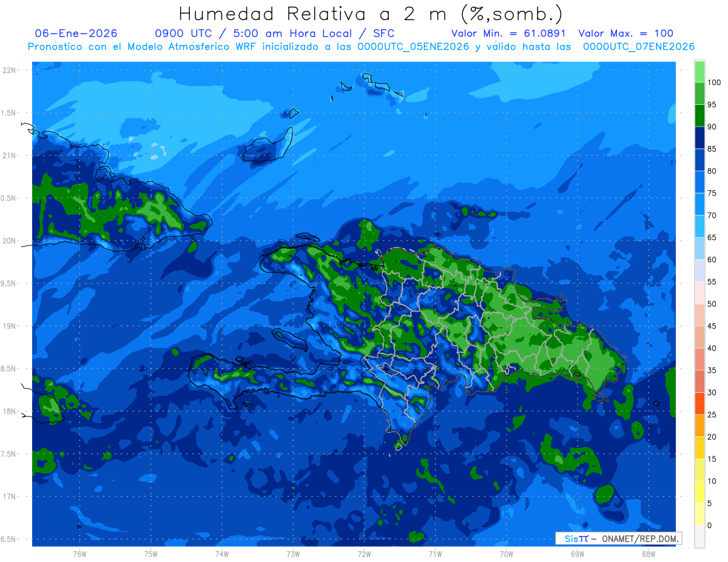Click the 72W longitude axis label
The image size is (728, 562).
pos(364,554)
